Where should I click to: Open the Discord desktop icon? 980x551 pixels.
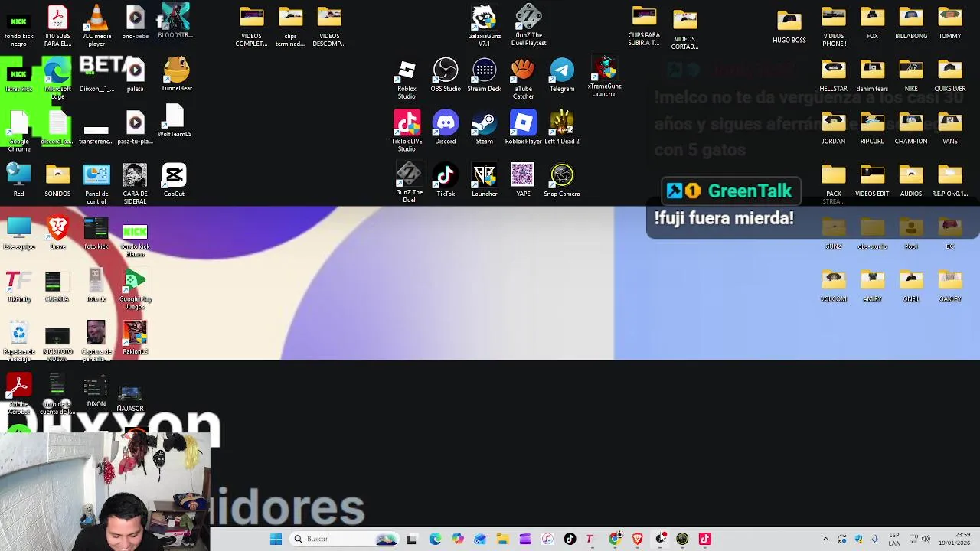pos(446,128)
